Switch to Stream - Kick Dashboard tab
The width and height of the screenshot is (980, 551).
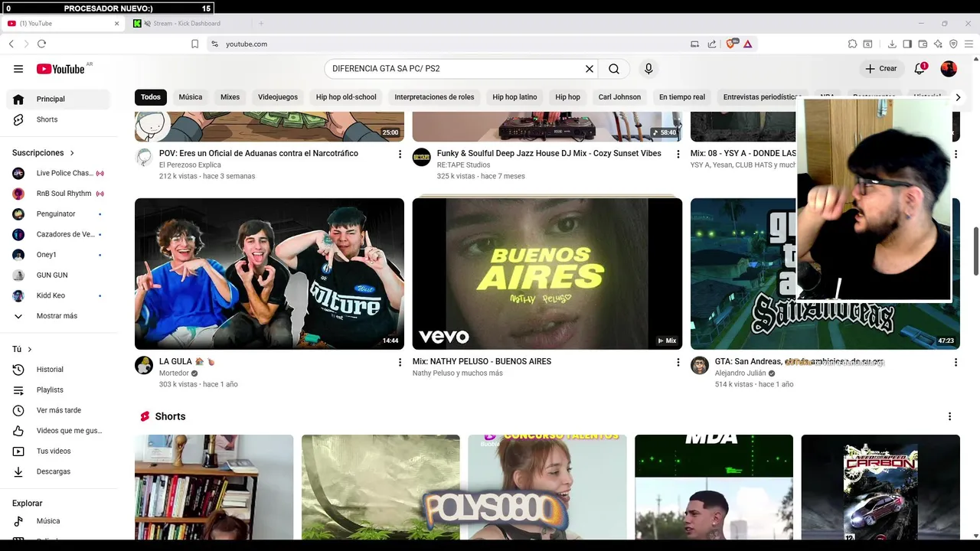[186, 24]
